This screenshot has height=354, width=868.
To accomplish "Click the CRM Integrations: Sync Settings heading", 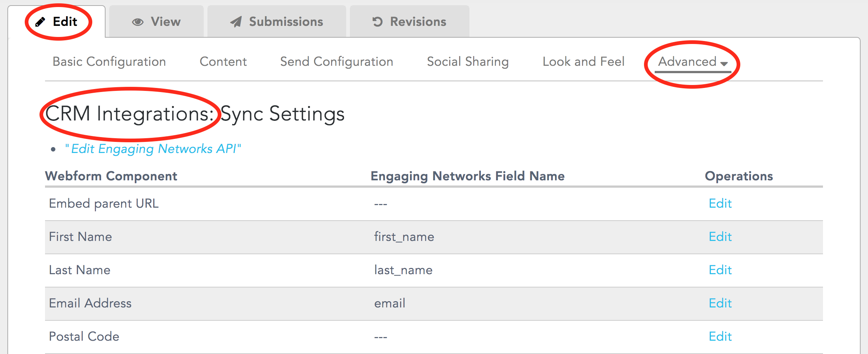I will coord(195,113).
